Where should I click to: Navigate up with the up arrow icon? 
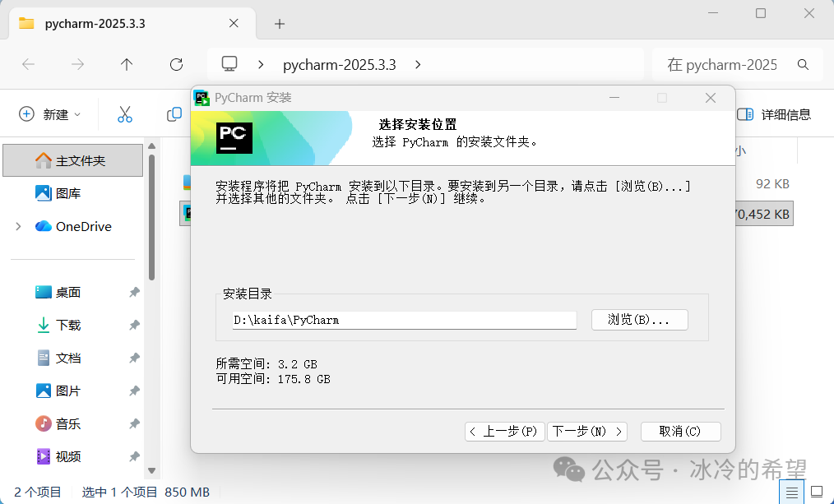(x=127, y=64)
